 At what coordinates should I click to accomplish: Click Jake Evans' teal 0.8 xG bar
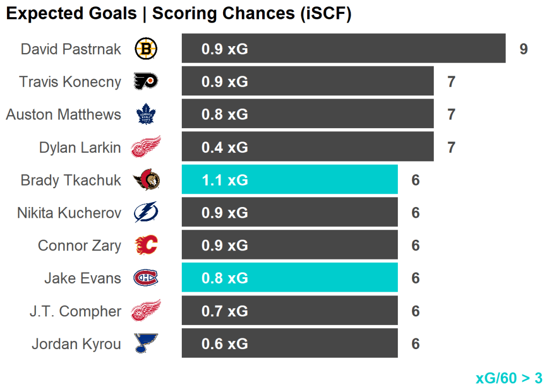pos(290,278)
